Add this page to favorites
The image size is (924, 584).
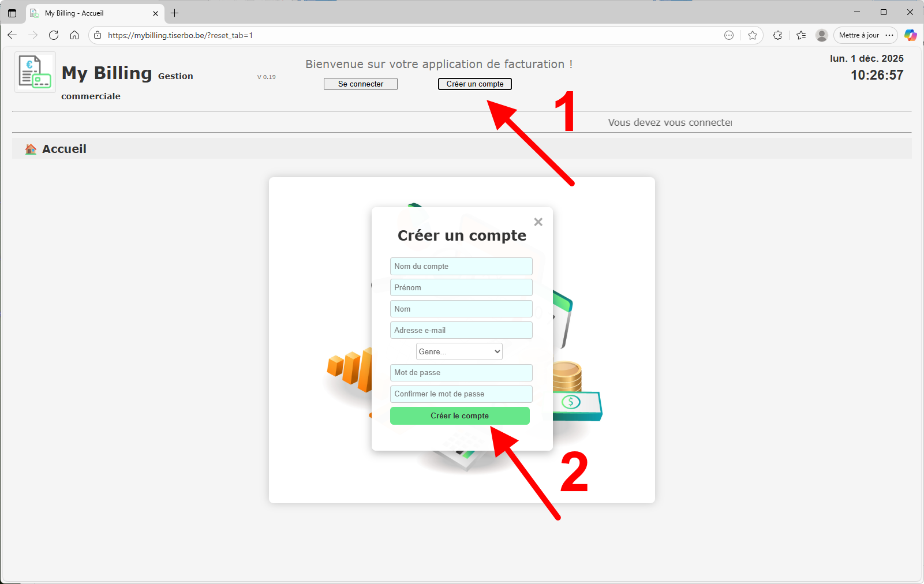point(753,35)
